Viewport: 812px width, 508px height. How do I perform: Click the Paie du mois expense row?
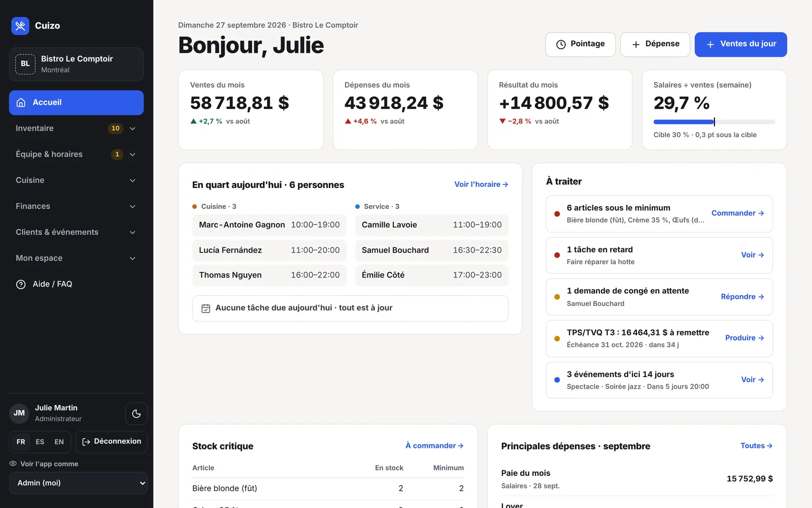pyautogui.click(x=637, y=479)
